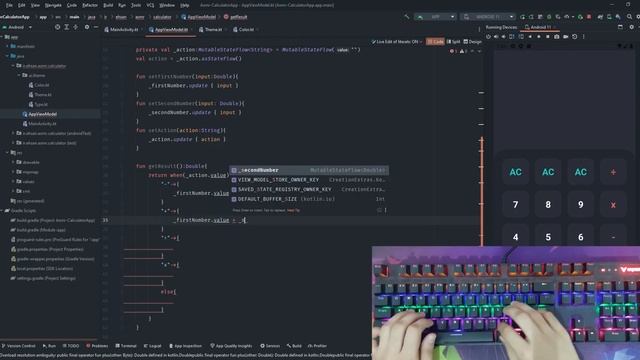Viewport: 640px width, 360px height.
Task: Select the Running Devices tab
Action: pyautogui.click(x=501, y=27)
